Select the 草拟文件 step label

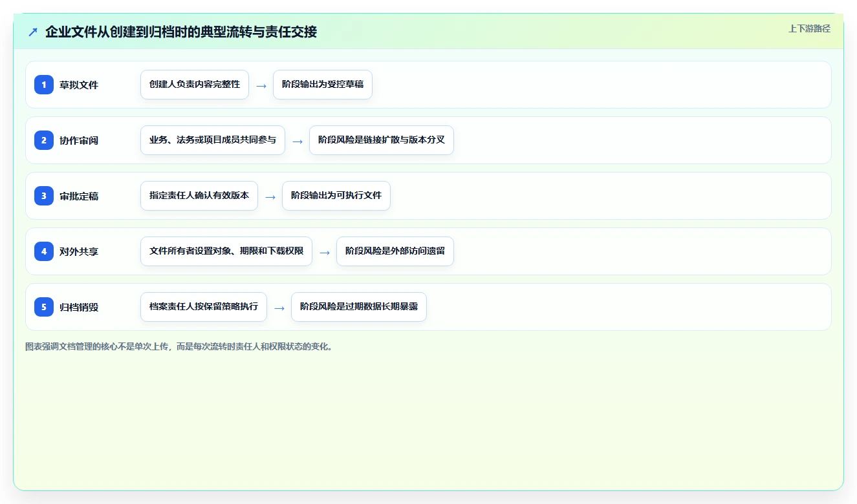[79, 85]
